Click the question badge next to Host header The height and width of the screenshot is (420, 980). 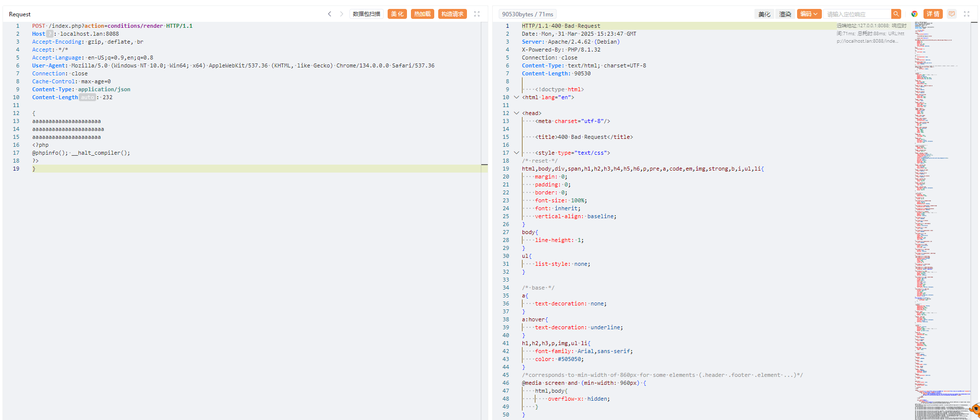pyautogui.click(x=50, y=34)
